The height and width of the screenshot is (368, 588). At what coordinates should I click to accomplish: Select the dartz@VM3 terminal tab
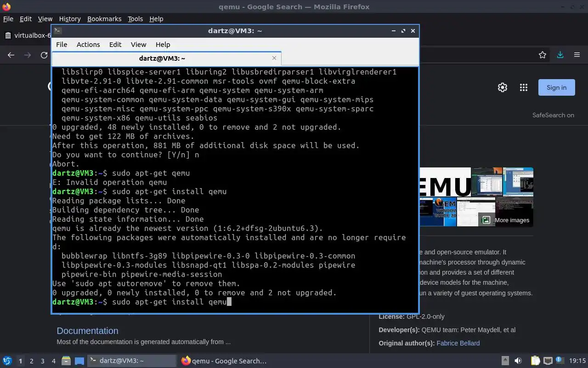point(166,58)
